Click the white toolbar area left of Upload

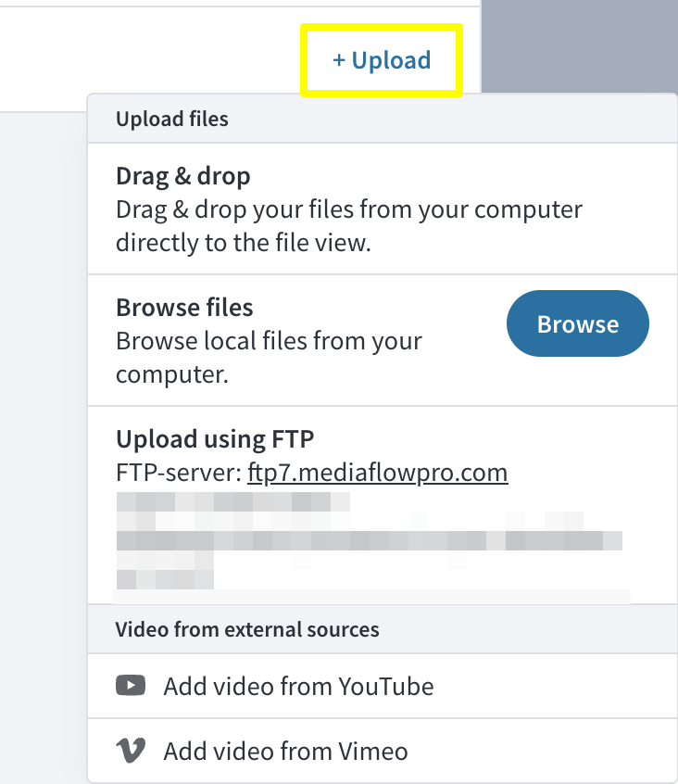(x=150, y=59)
